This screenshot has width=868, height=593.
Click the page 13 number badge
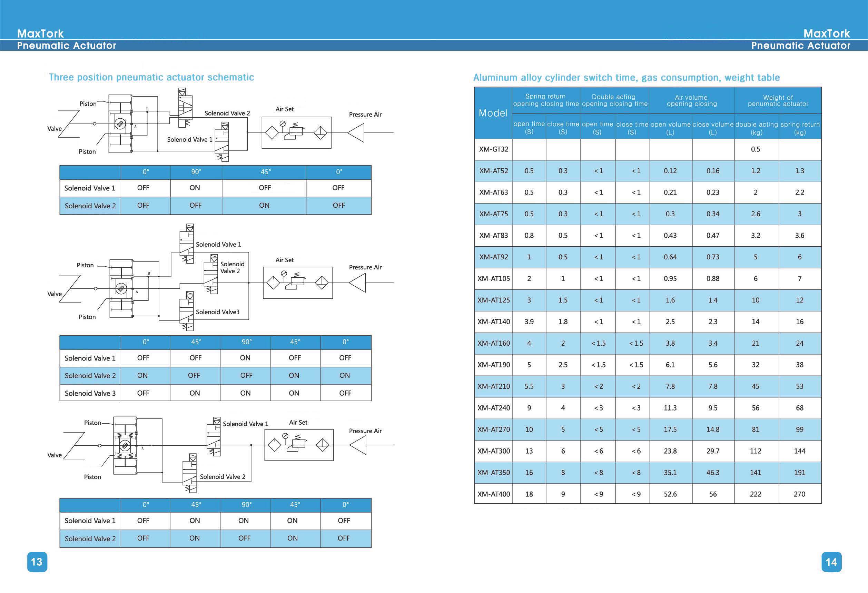[37, 562]
